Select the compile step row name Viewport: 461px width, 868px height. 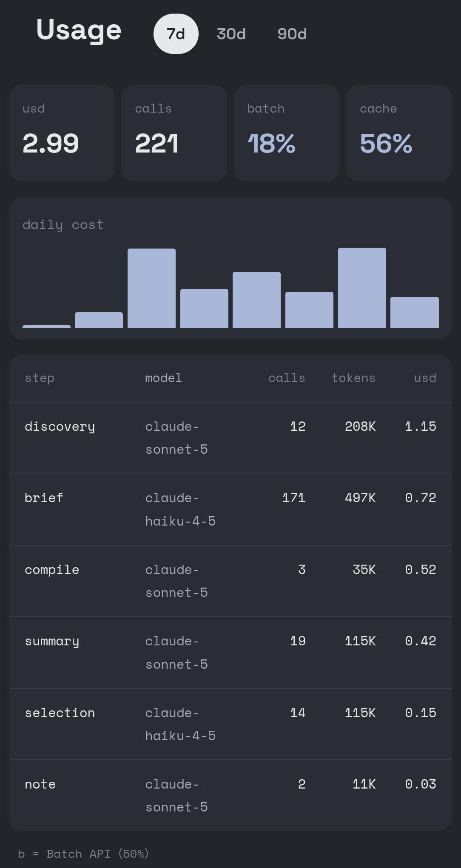coord(52,569)
